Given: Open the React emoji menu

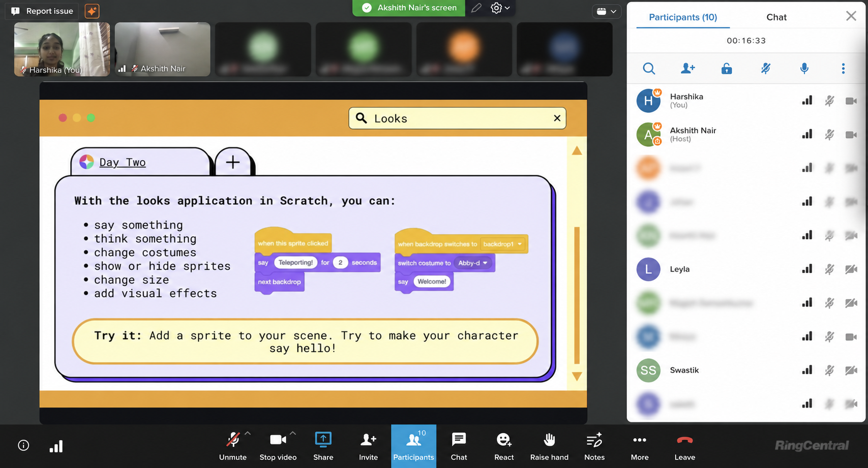Looking at the screenshot, I should (x=504, y=446).
